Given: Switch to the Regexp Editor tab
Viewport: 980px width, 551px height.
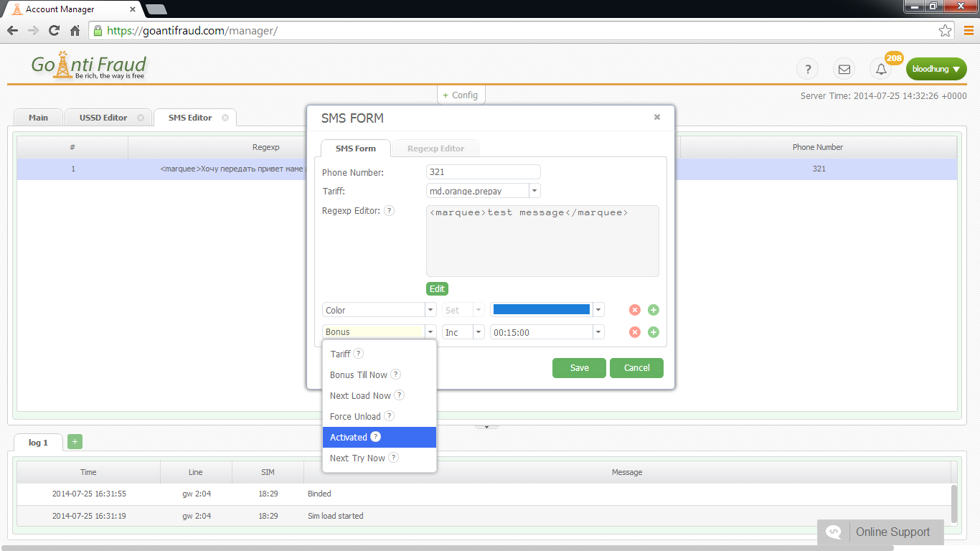Looking at the screenshot, I should [x=435, y=149].
